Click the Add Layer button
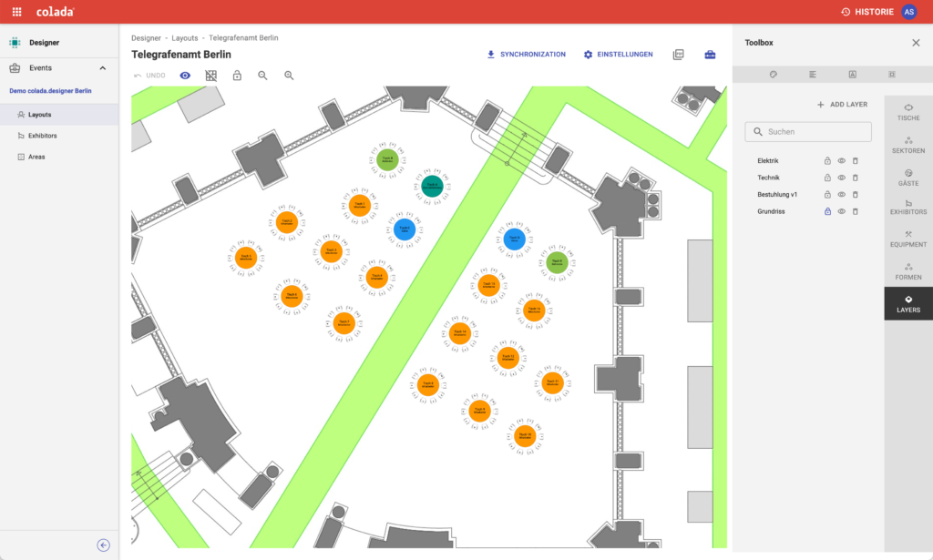 click(842, 105)
